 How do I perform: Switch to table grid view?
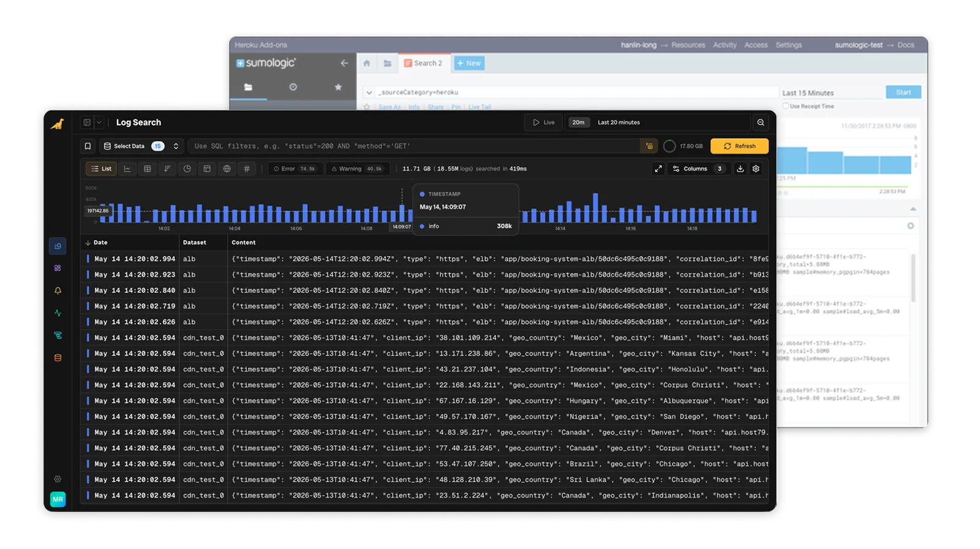[147, 168]
